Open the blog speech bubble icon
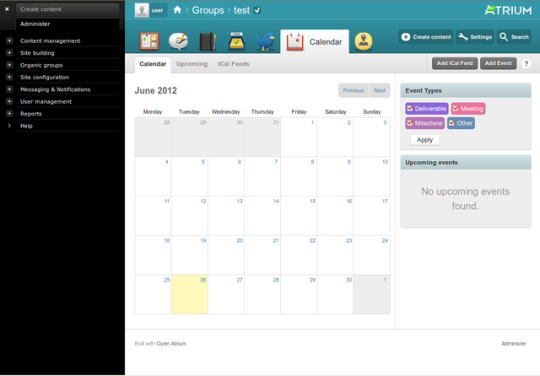540x376 pixels. click(x=178, y=42)
